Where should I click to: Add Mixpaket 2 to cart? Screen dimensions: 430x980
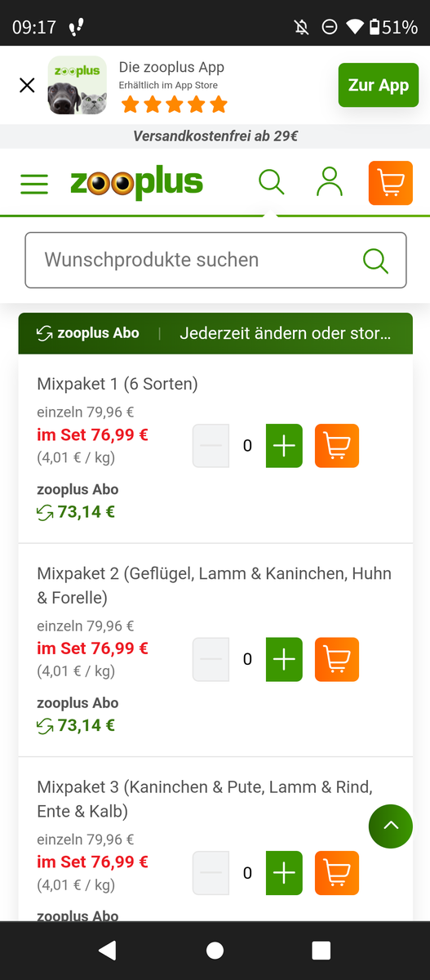(x=336, y=659)
